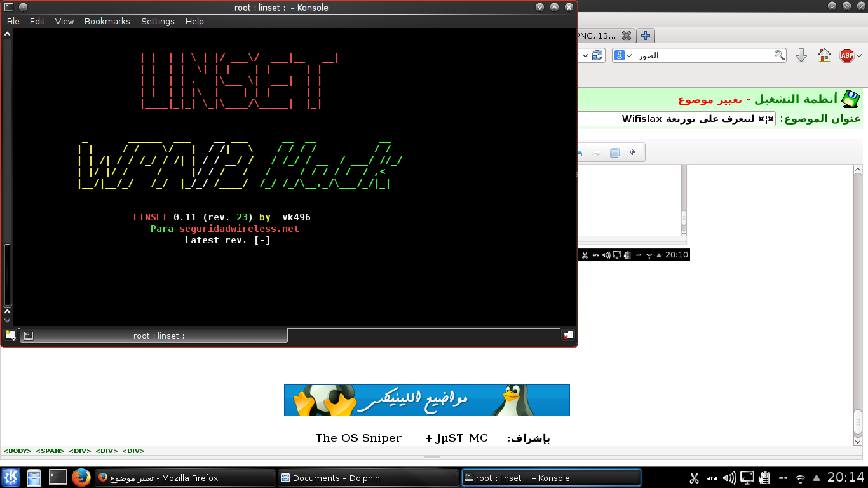Viewport: 868px width, 488px height.
Task: Open the Firefox URL history dropdown arrow
Action: coord(584,55)
